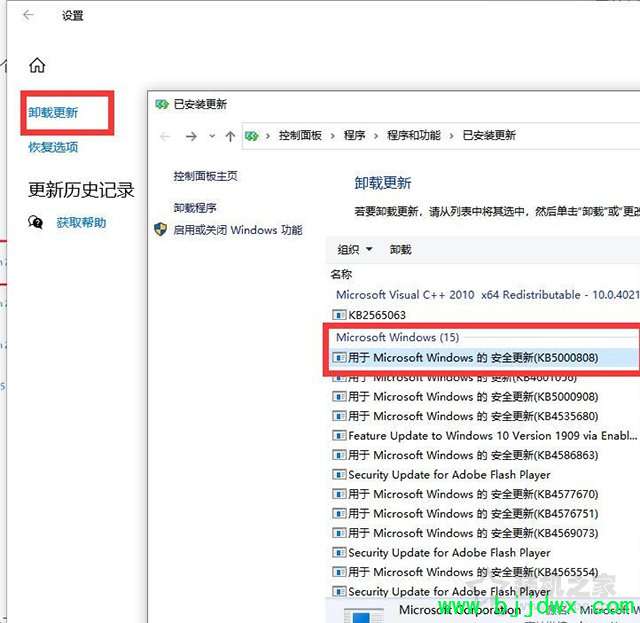This screenshot has height=623, width=640.
Task: Collapse the Microsoft Windows (15) group
Action: (x=397, y=337)
